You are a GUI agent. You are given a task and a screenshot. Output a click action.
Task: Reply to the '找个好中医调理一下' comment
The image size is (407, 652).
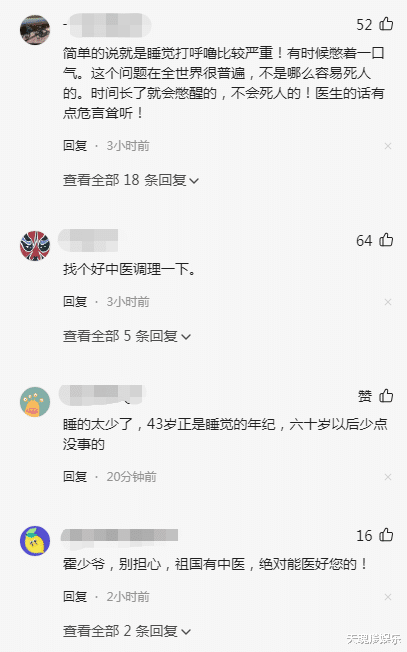click(75, 301)
